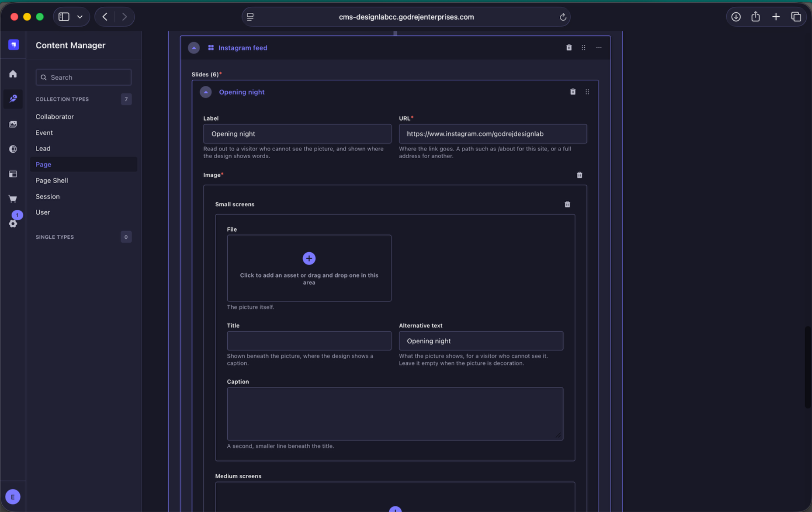The height and width of the screenshot is (512, 812).
Task: Open Instagram feed more options menu
Action: click(599, 48)
